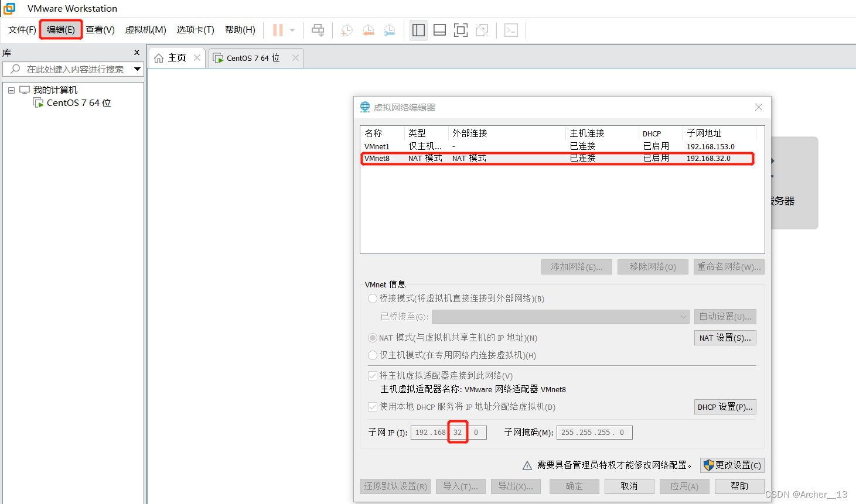Screen dimensions: 856x504
Task: Click the 子网掩码 input field
Action: 594,433
